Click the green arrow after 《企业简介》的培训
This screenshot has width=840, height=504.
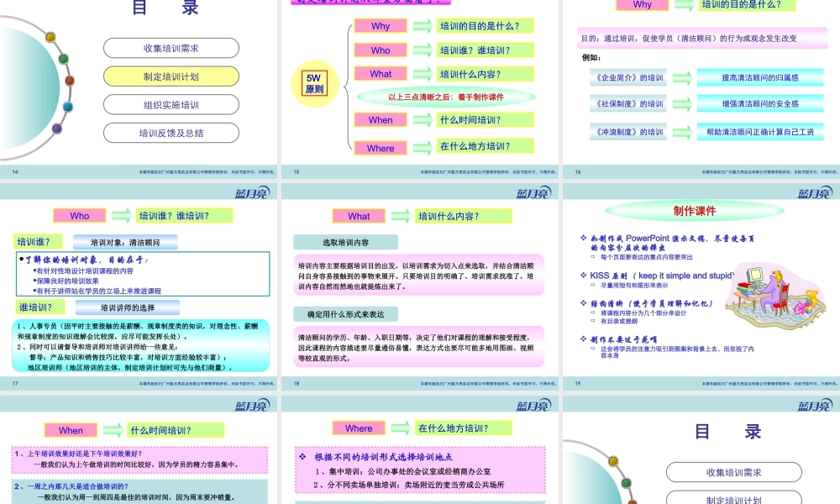(x=682, y=77)
